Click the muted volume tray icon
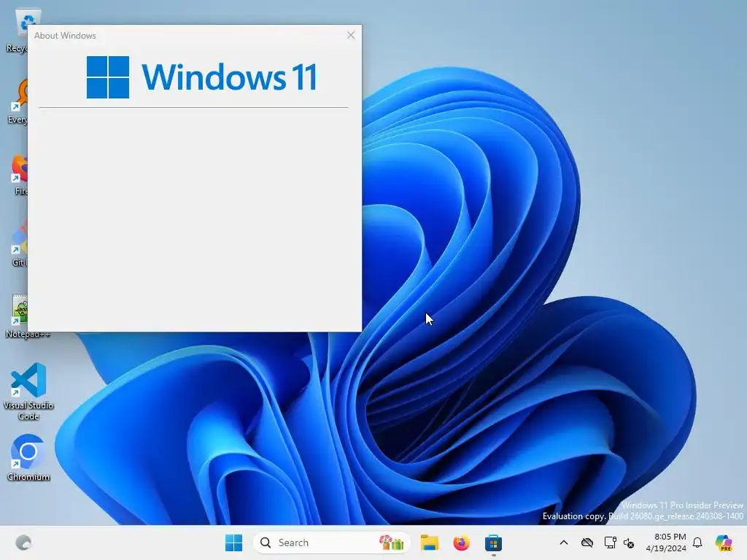Screen dimensions: 747x560 629,542
